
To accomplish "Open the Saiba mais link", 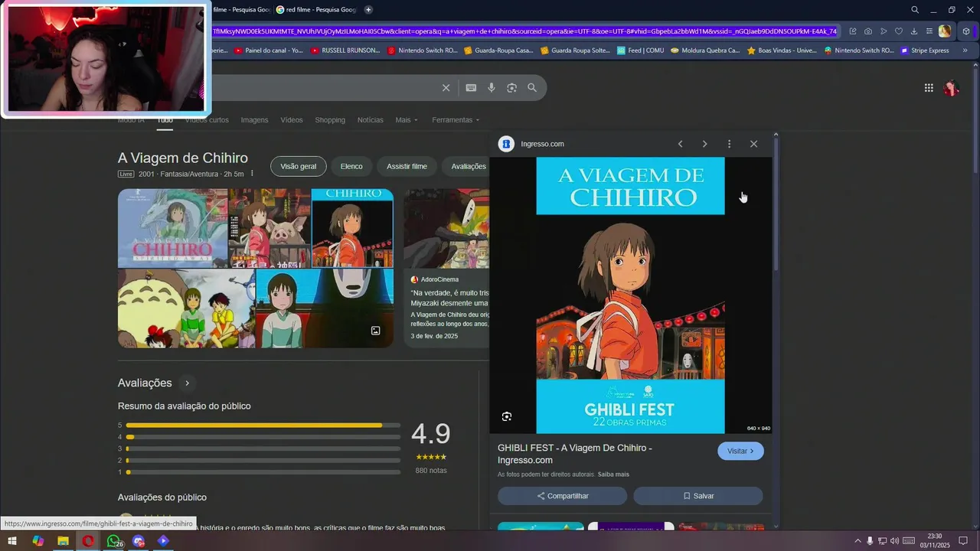I will (x=613, y=474).
